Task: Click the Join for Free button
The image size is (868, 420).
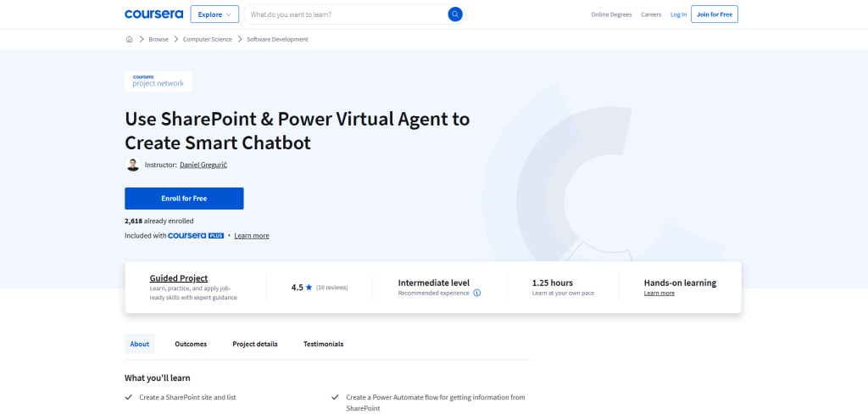Action: coord(714,14)
